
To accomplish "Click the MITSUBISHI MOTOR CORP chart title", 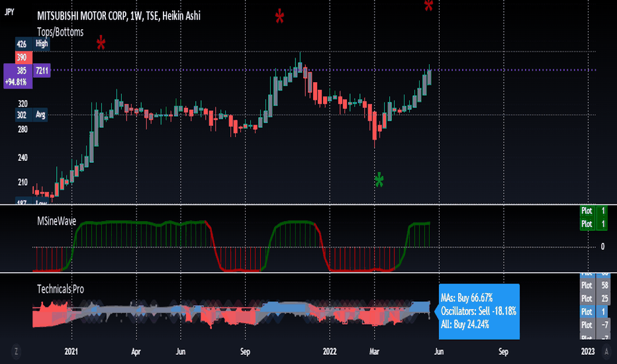I will point(119,16).
